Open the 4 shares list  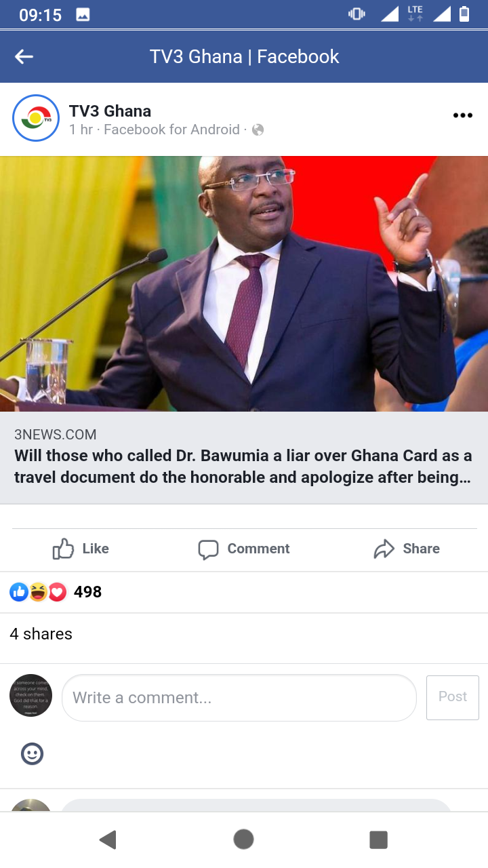tap(41, 634)
